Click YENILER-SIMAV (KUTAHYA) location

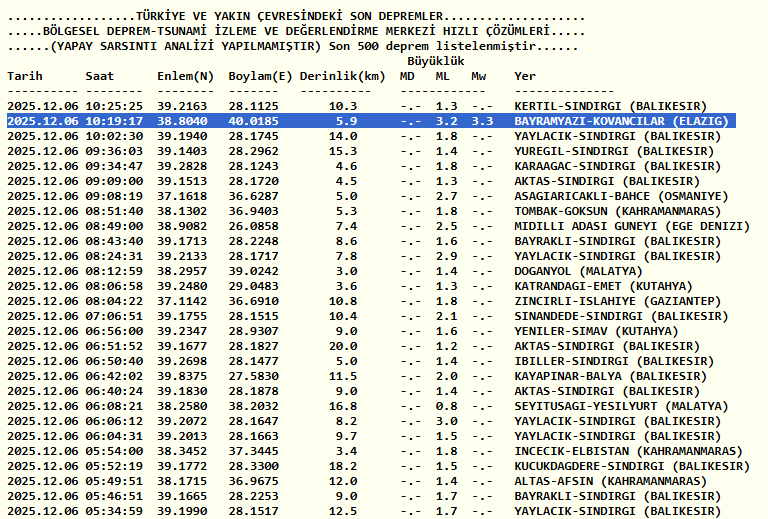(x=597, y=331)
